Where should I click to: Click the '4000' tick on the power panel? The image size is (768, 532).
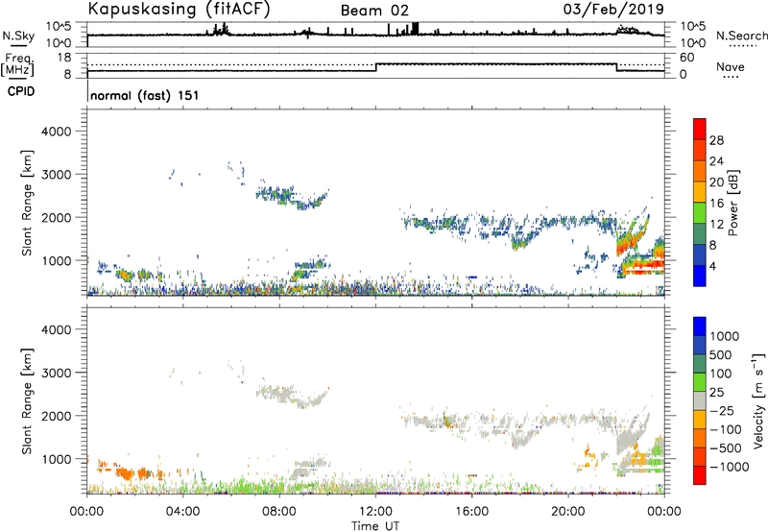coord(57,132)
